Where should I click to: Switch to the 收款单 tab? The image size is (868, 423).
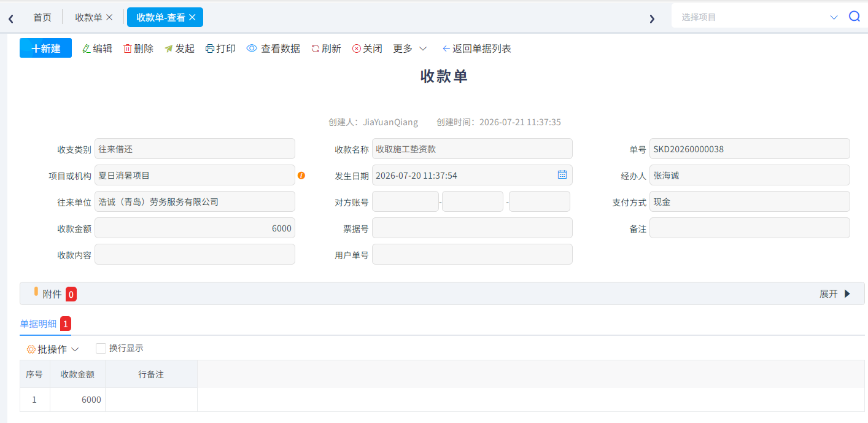[88, 17]
